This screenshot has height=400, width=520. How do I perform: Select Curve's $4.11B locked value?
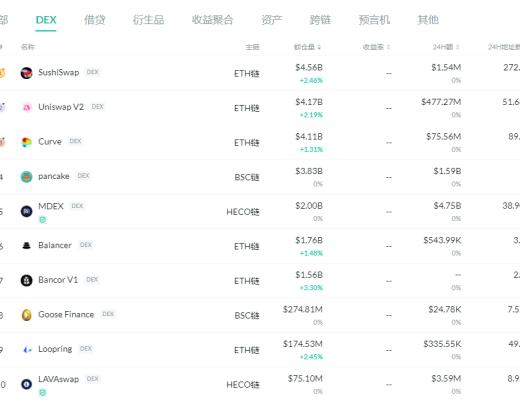coord(309,137)
